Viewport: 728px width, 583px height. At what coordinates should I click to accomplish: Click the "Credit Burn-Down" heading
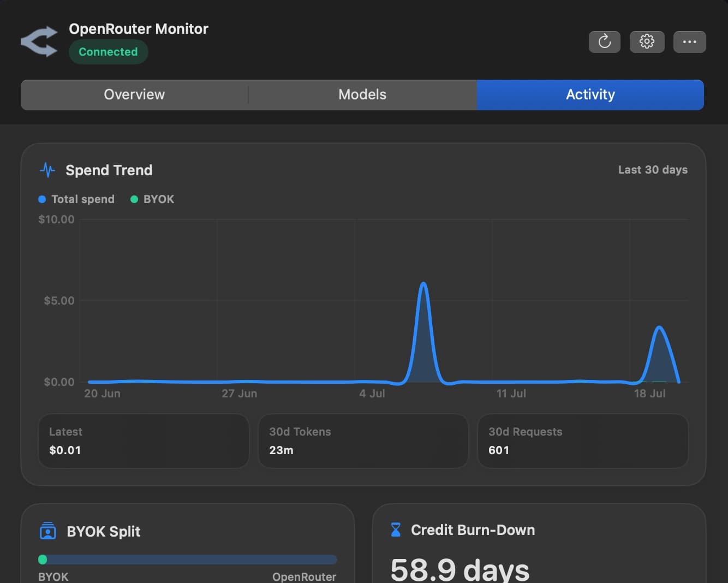[x=473, y=530]
